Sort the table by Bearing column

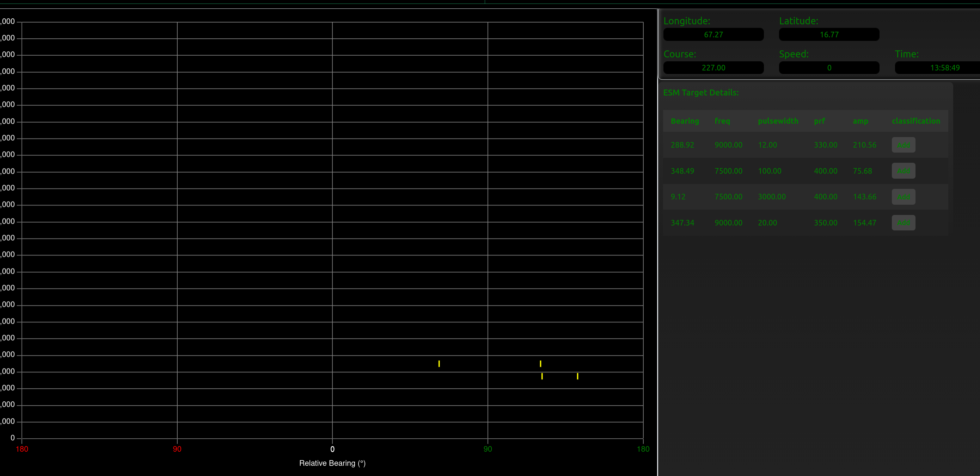click(685, 121)
